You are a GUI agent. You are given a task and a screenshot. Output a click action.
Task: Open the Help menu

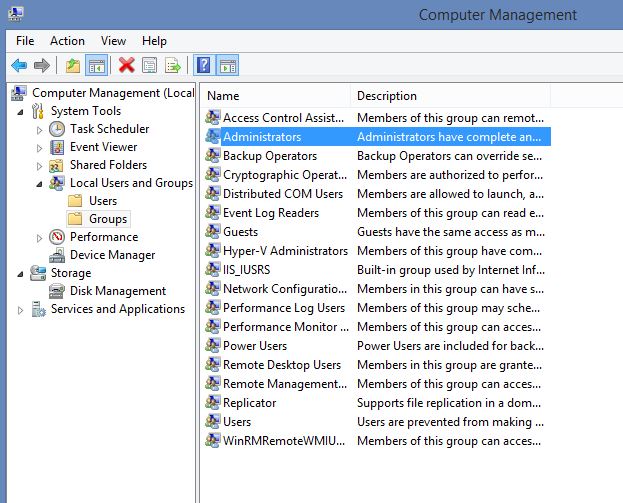click(154, 41)
